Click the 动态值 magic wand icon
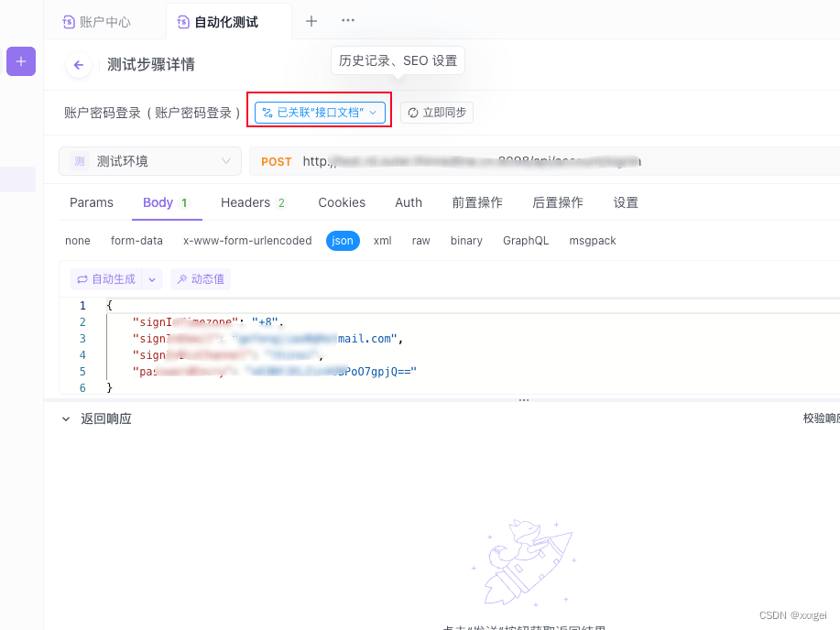This screenshot has height=630, width=840. (x=182, y=279)
